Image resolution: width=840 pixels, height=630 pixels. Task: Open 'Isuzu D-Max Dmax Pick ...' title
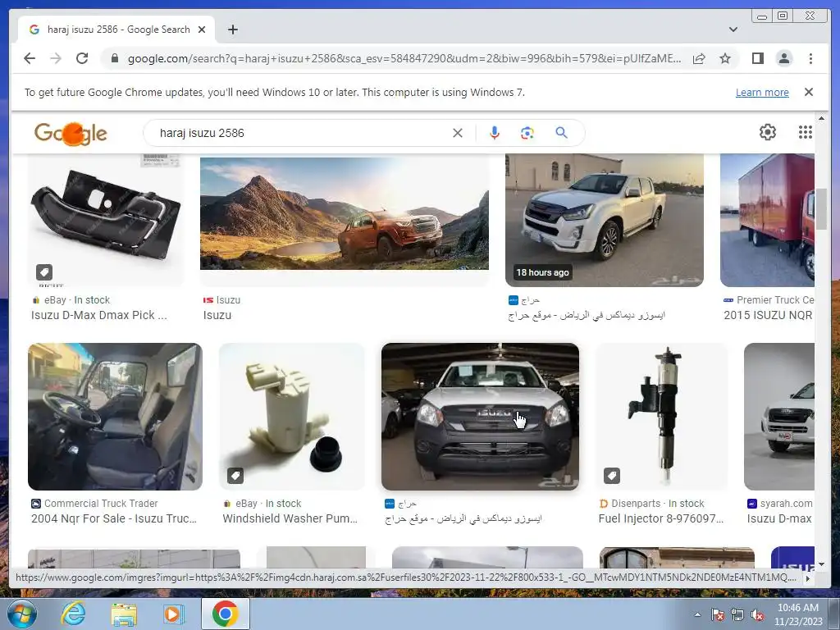pos(99,315)
